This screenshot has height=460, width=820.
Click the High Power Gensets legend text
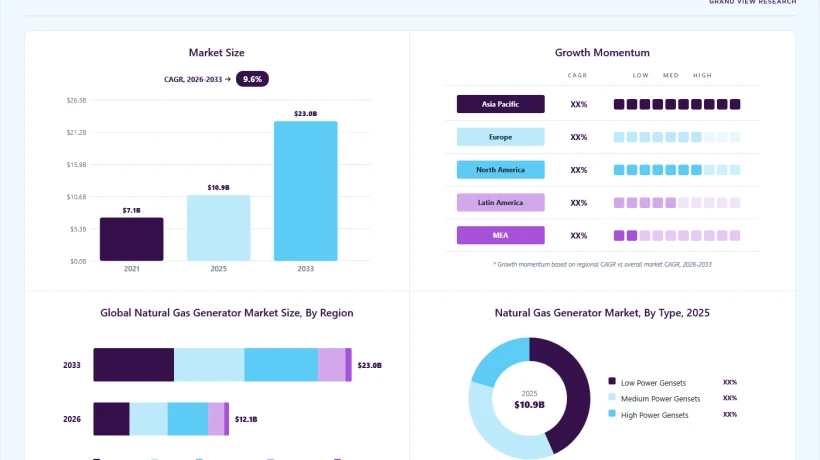point(655,415)
